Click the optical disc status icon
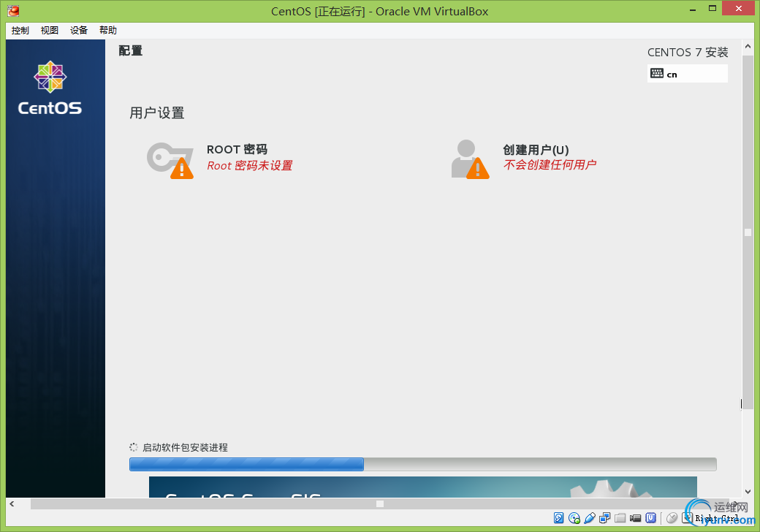The height and width of the screenshot is (532, 760). click(574, 518)
